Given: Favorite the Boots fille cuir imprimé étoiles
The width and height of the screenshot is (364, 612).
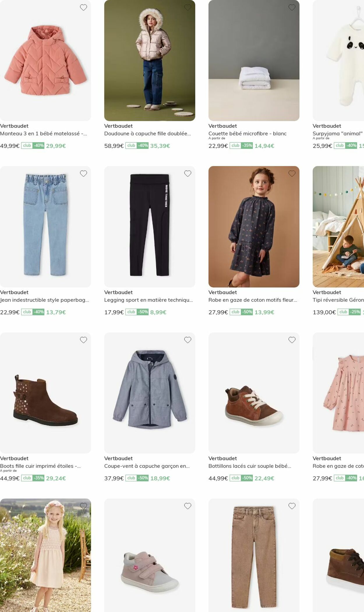Looking at the screenshot, I should pos(84,340).
